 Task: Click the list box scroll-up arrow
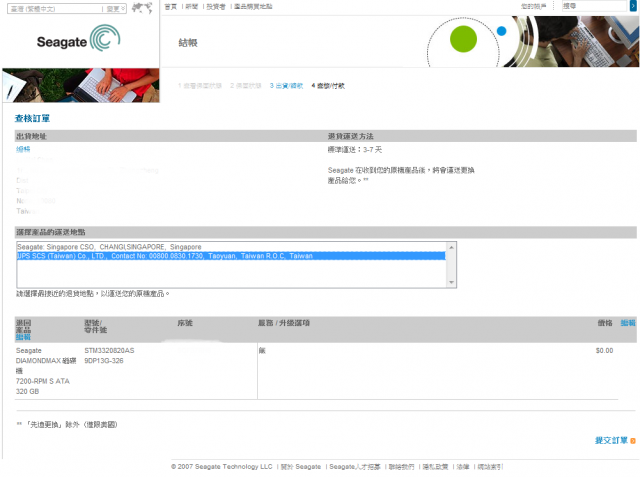451,247
